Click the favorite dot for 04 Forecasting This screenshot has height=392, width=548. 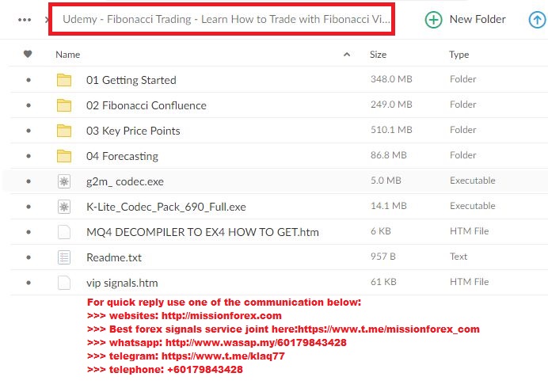coord(29,156)
